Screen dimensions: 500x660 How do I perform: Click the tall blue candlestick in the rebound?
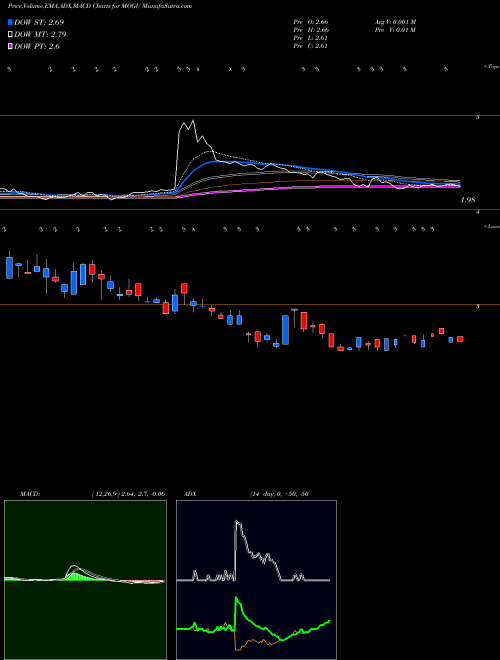[x=285, y=330]
